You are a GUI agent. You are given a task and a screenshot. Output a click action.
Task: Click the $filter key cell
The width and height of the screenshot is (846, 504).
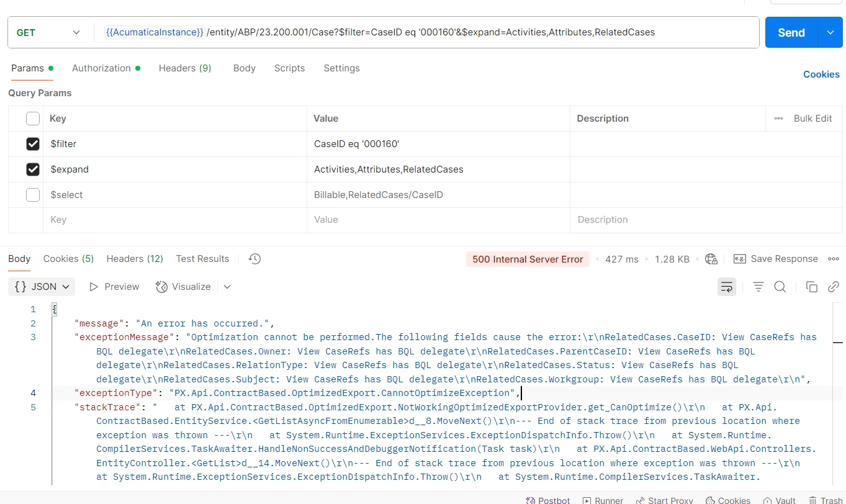[175, 144]
